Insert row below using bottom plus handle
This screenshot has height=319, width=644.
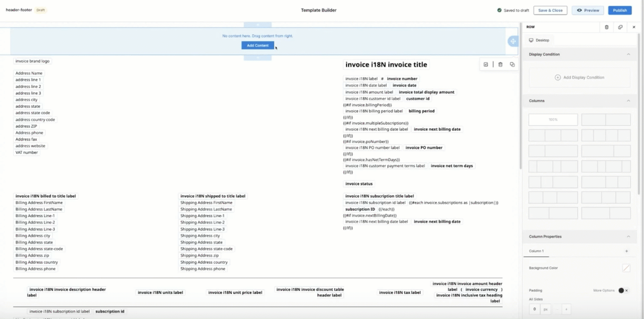[x=257, y=58]
